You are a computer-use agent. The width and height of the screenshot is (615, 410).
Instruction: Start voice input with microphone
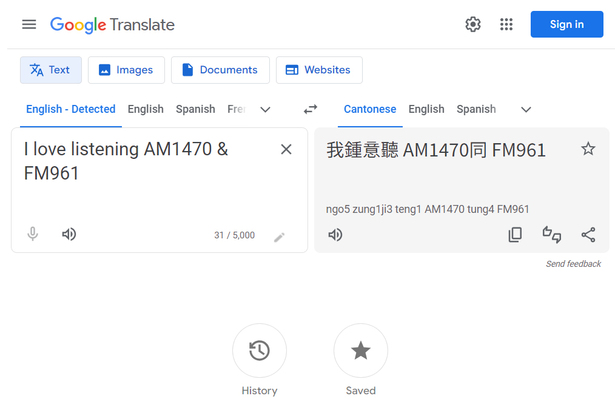pyautogui.click(x=33, y=234)
